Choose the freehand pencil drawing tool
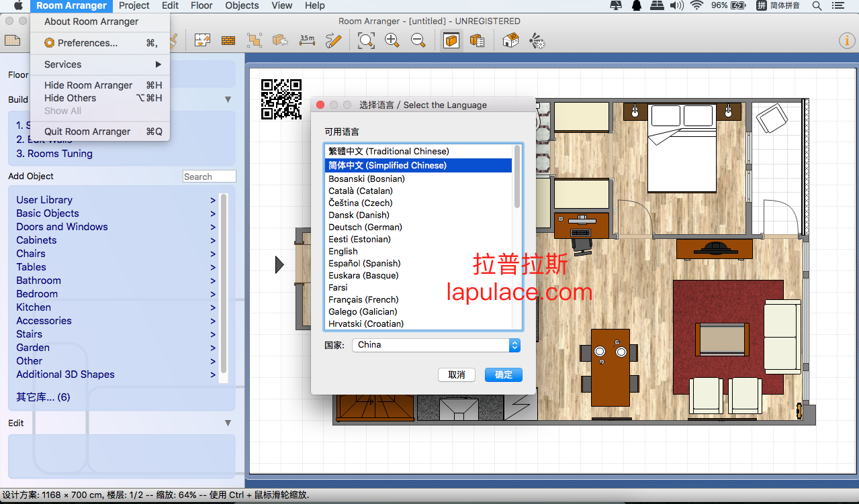The image size is (859, 504). coord(333,41)
